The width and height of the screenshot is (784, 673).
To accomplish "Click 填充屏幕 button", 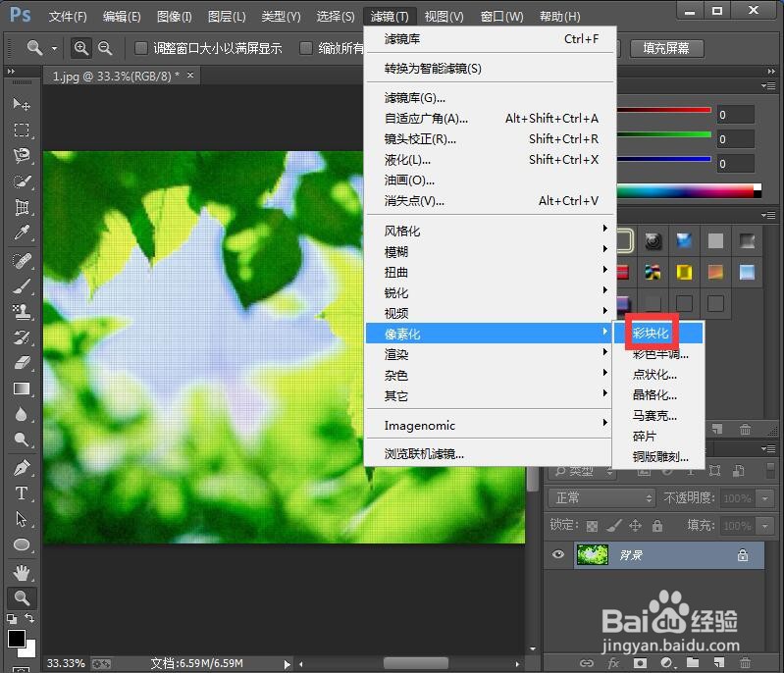I will [x=666, y=48].
